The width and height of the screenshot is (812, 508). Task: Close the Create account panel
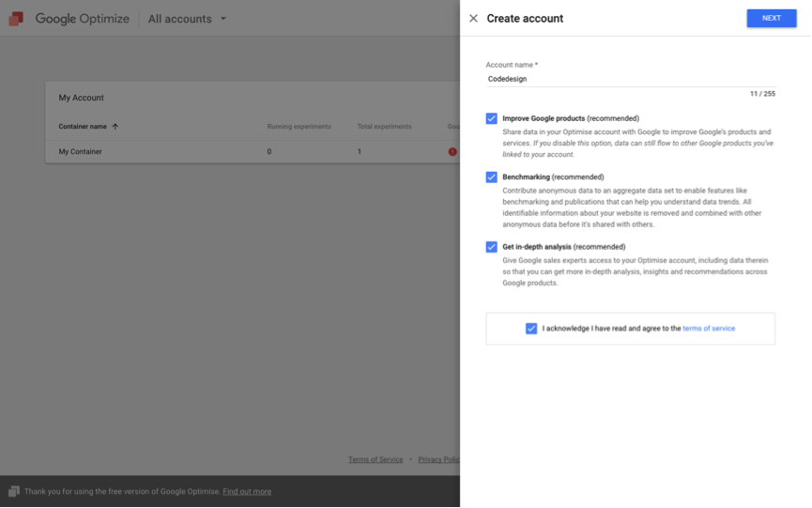(473, 19)
